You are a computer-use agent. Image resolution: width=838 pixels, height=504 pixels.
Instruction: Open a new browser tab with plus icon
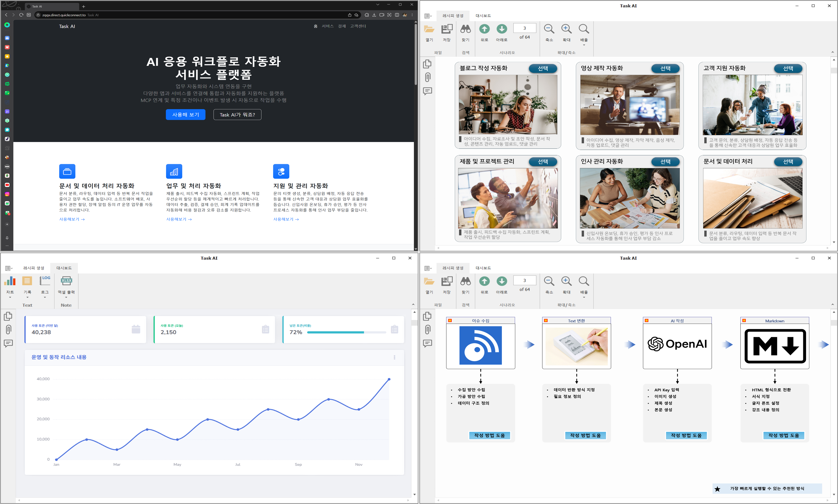coord(84,6)
